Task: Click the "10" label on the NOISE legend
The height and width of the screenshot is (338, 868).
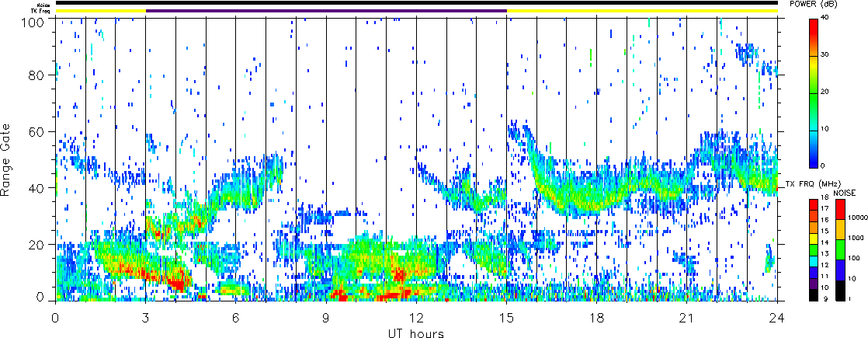Action: click(x=852, y=279)
